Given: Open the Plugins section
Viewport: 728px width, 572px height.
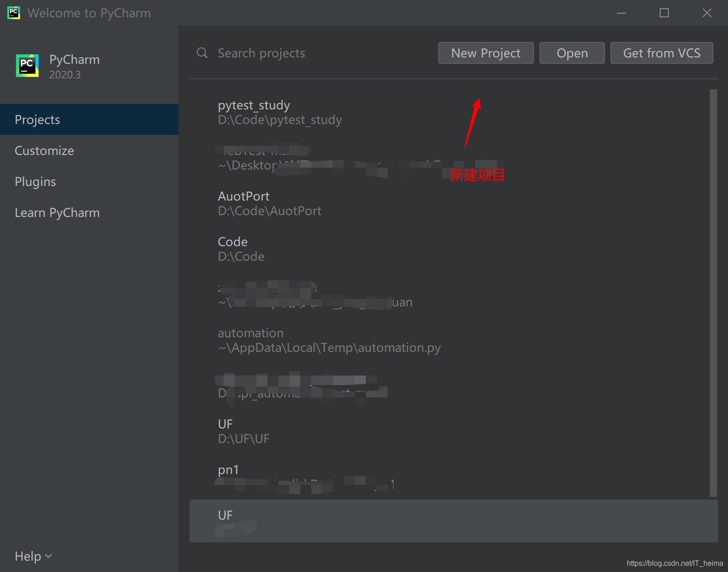Looking at the screenshot, I should click(89, 181).
